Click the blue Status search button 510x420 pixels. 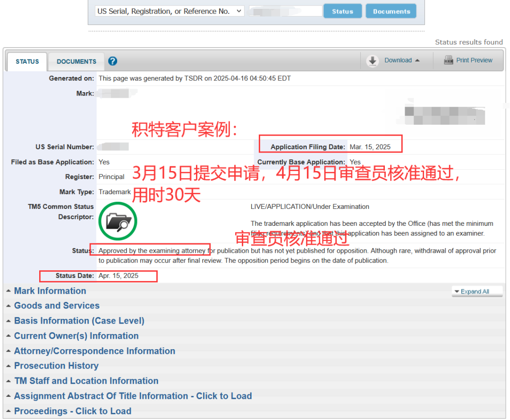pyautogui.click(x=342, y=11)
